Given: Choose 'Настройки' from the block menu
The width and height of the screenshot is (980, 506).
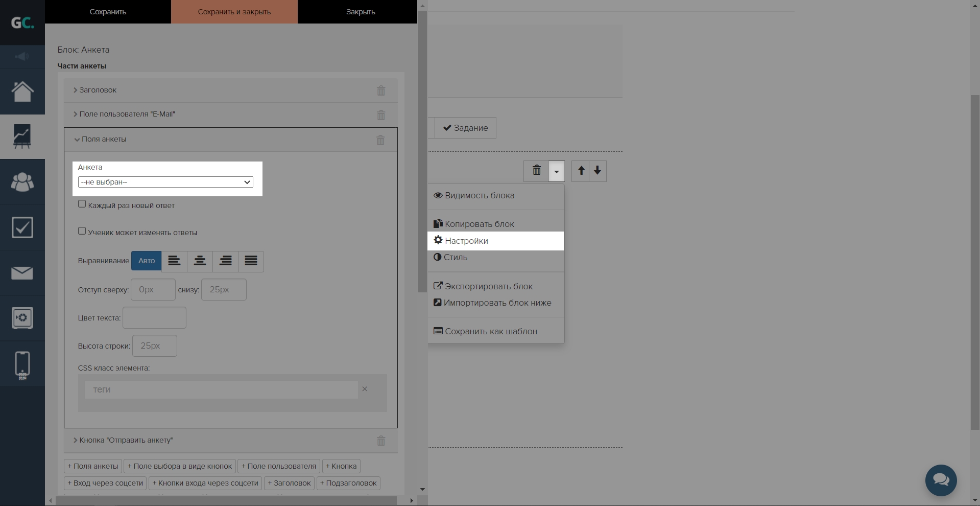Looking at the screenshot, I should pos(466,241).
